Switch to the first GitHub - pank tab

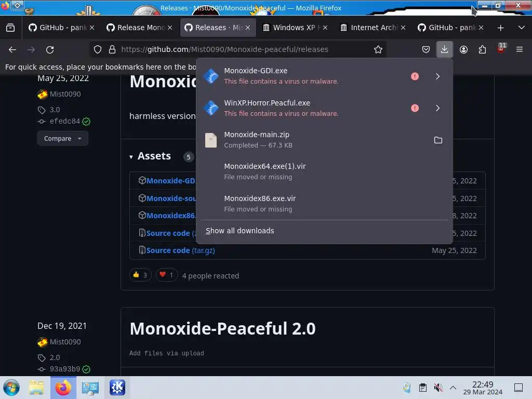(x=62, y=28)
